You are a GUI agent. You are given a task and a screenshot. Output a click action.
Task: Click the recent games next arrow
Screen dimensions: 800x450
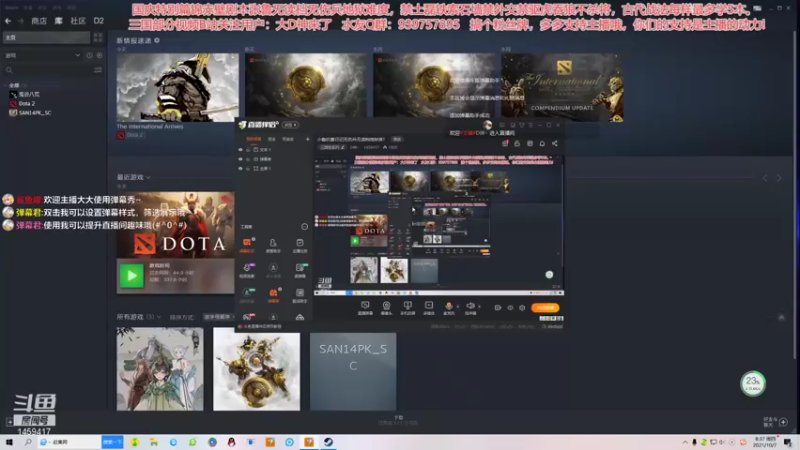click(x=779, y=178)
